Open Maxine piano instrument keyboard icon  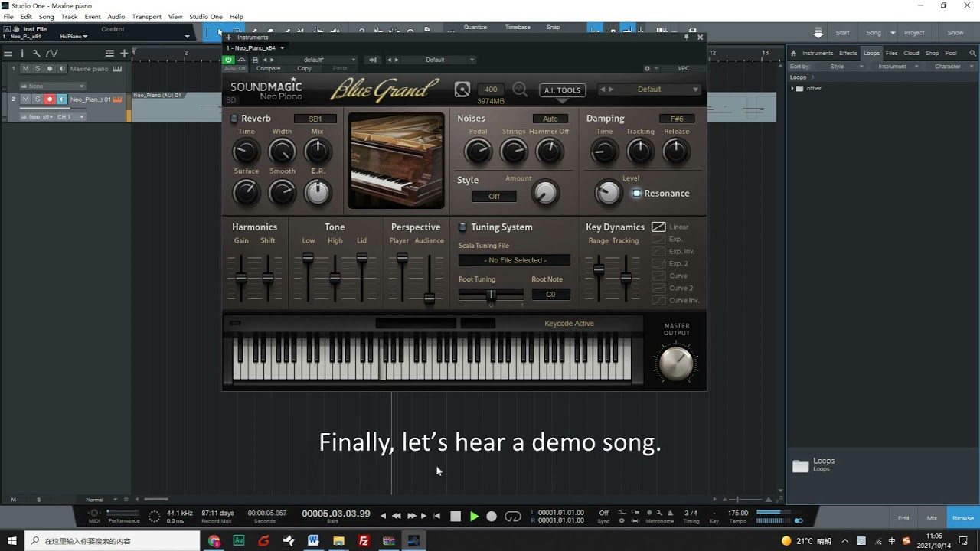point(117,69)
